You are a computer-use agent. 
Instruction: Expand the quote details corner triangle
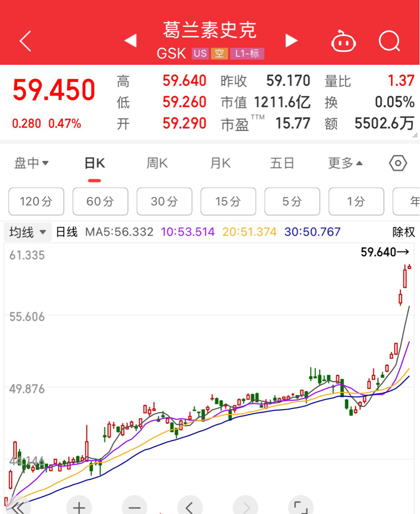tap(415, 135)
